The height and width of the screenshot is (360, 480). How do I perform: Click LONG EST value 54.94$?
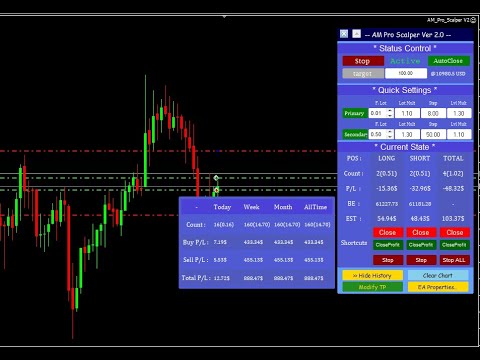point(387,219)
